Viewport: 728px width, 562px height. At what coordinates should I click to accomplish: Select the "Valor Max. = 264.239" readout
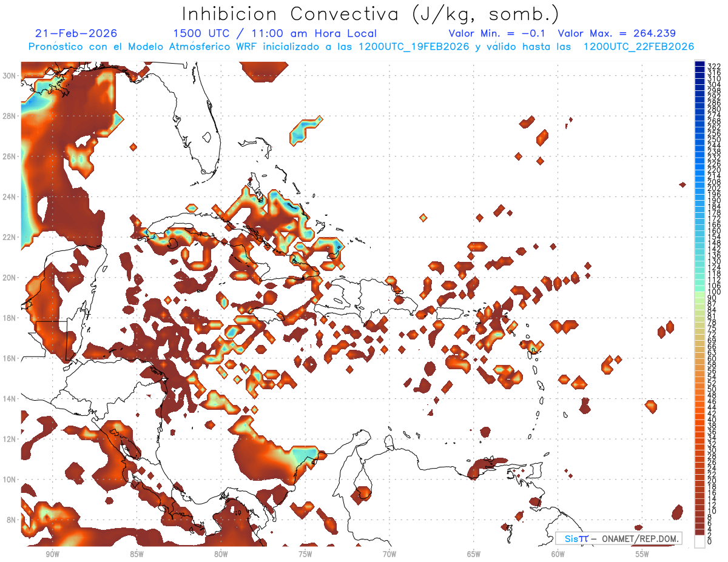point(617,33)
